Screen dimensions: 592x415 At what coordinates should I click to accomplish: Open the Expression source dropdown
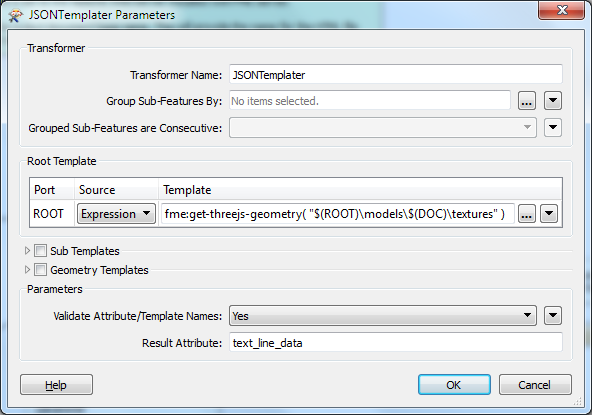tap(116, 214)
